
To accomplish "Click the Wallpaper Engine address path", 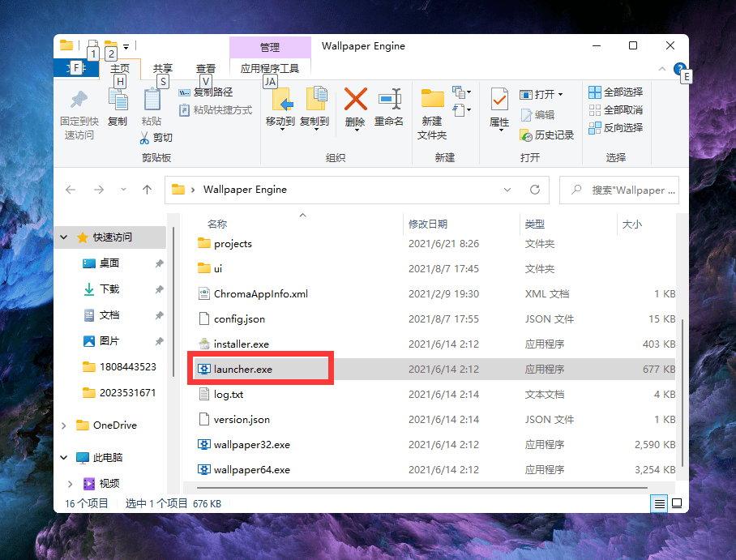I will (245, 190).
